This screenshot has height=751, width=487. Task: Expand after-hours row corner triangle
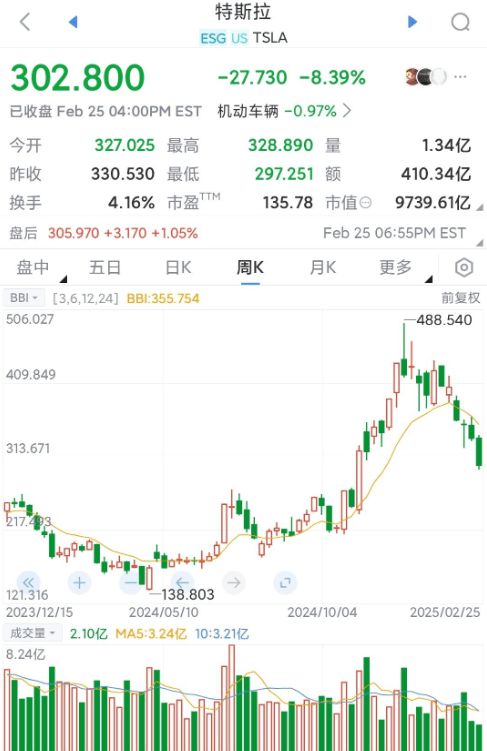(480, 243)
